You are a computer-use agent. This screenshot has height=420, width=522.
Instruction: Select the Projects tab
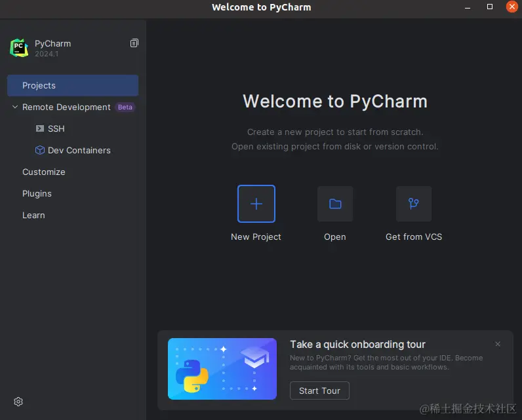(73, 85)
